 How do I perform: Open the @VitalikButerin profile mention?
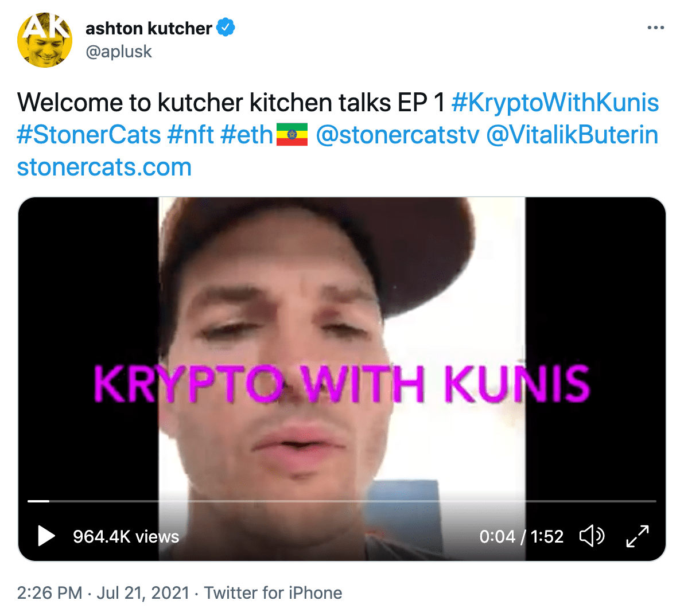[572, 135]
